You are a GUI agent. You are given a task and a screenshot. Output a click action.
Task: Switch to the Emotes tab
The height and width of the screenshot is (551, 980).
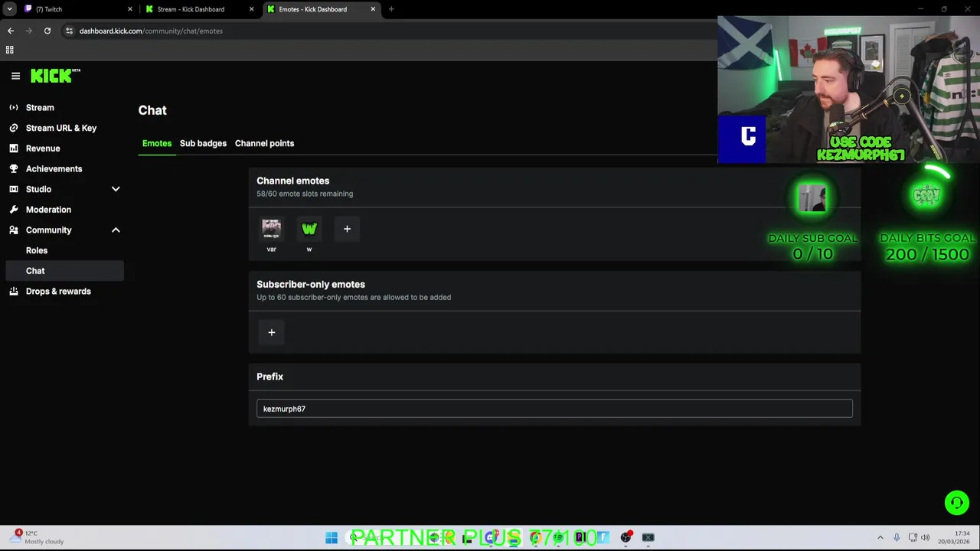coord(157,143)
